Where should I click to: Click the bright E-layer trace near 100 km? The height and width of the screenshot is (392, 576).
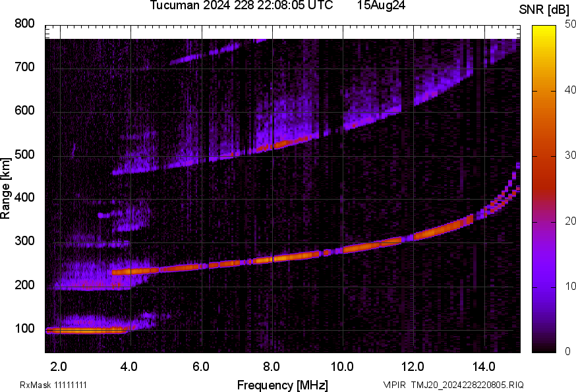86,330
